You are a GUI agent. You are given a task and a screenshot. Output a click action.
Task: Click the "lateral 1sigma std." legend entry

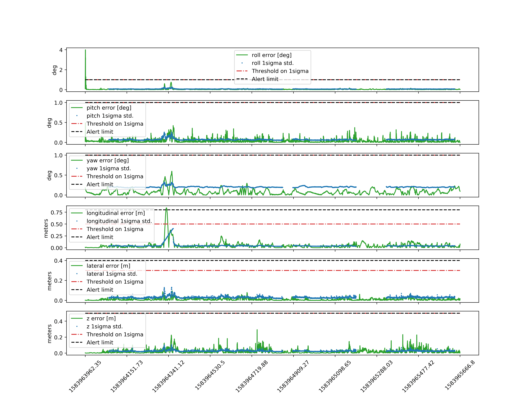112,274
